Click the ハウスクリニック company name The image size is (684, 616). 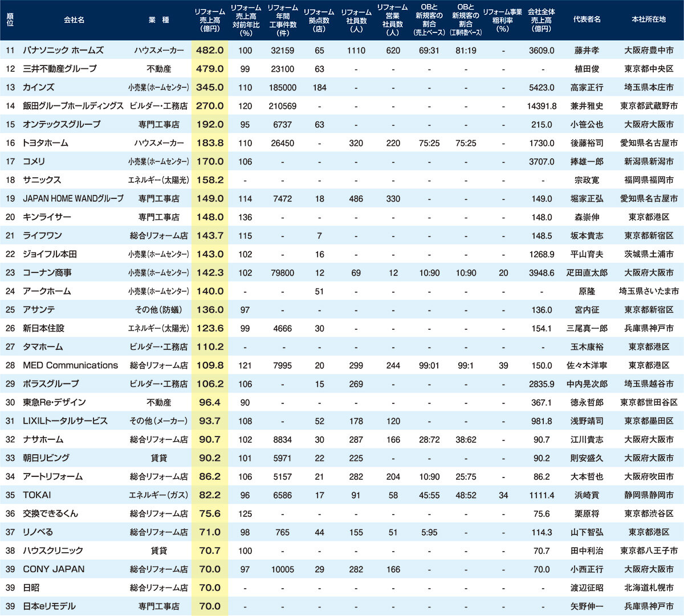[53, 550]
